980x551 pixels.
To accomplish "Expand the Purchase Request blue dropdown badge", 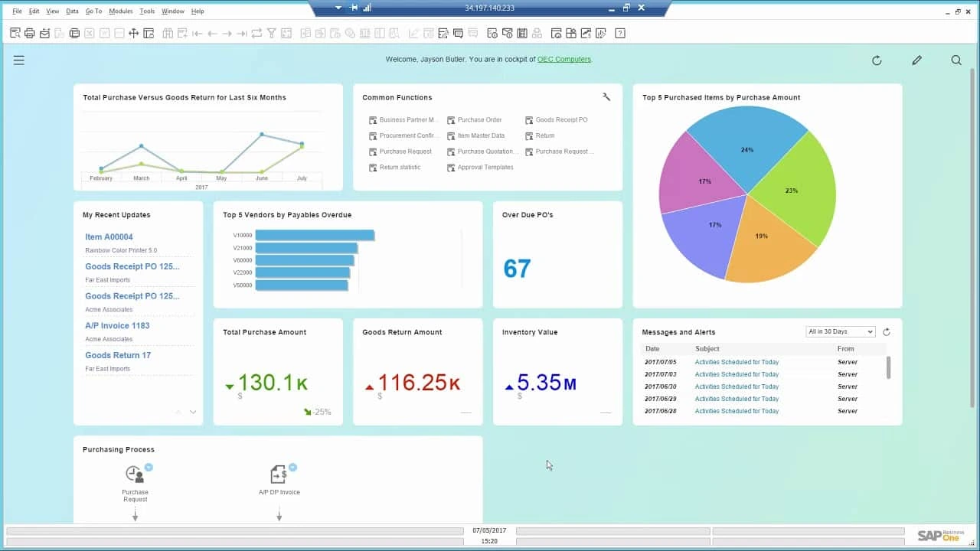I will coord(149,467).
